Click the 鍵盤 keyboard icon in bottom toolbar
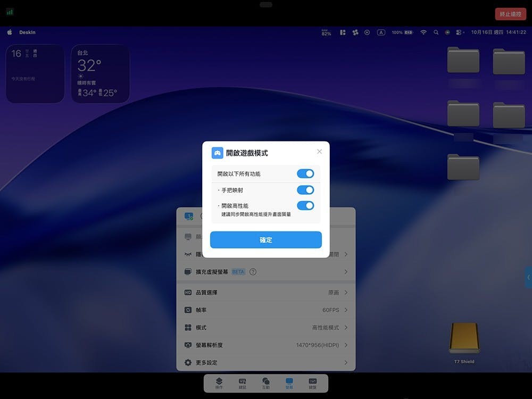This screenshot has height=399, width=532. tap(313, 383)
